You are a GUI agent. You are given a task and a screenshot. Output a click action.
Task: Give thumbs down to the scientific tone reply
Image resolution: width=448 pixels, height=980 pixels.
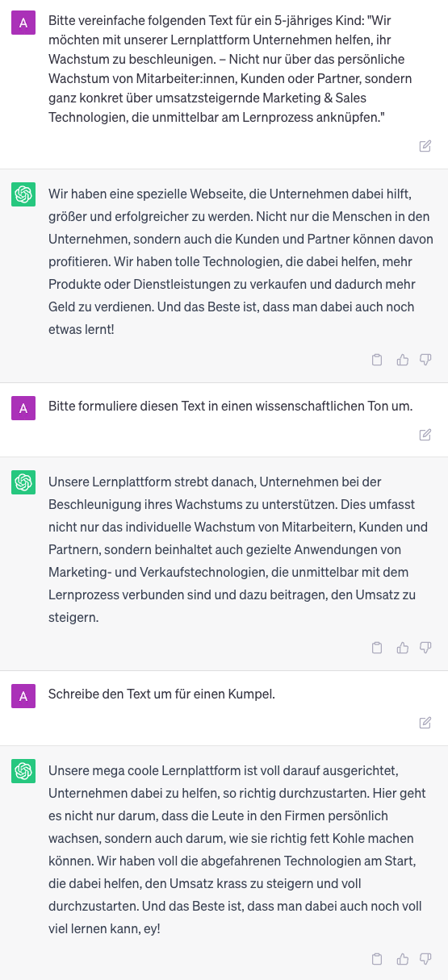426,648
